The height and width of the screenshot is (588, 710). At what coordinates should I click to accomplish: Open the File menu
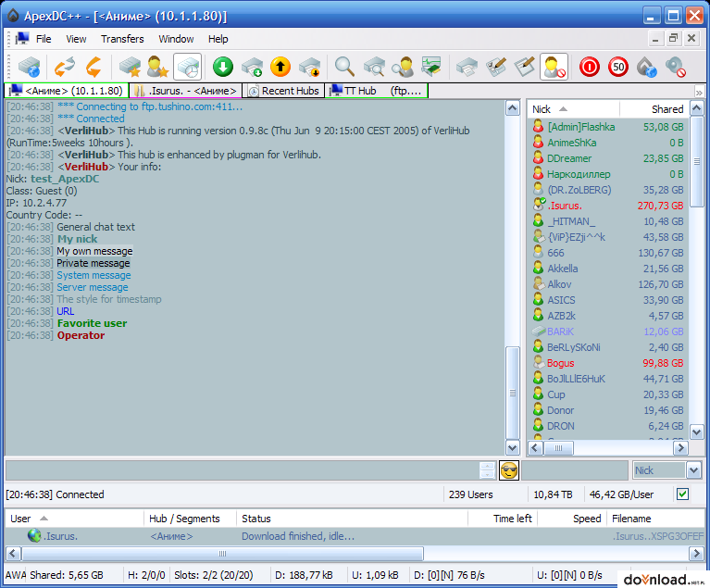point(44,39)
